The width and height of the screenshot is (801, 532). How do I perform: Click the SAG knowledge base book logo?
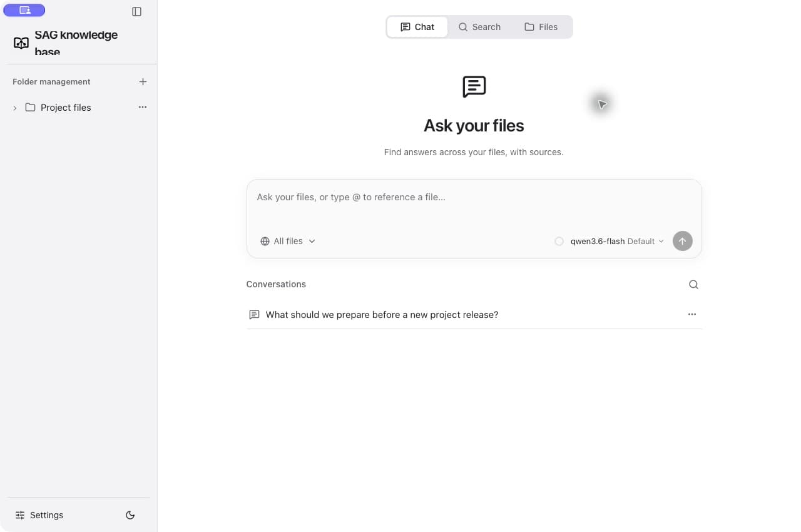pyautogui.click(x=21, y=43)
